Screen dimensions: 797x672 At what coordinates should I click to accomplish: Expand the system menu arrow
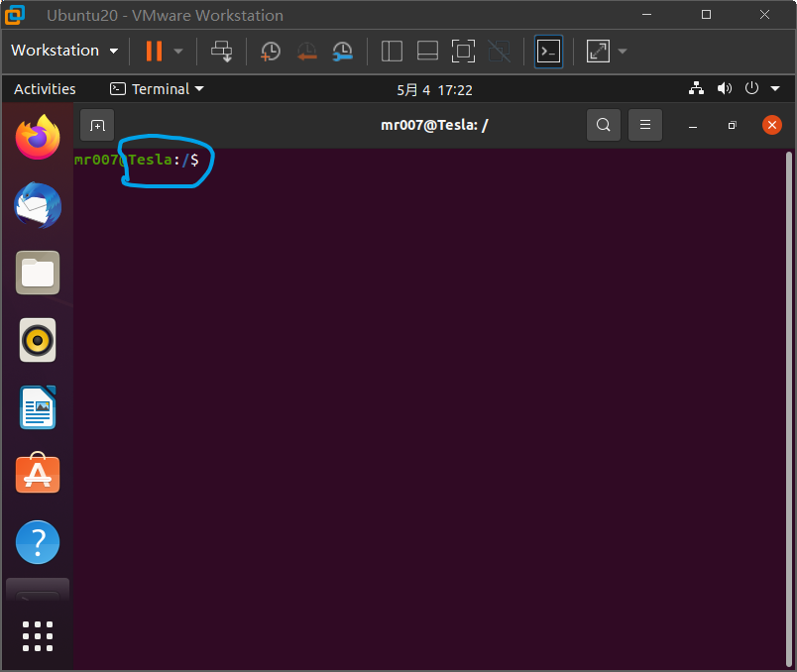point(775,88)
